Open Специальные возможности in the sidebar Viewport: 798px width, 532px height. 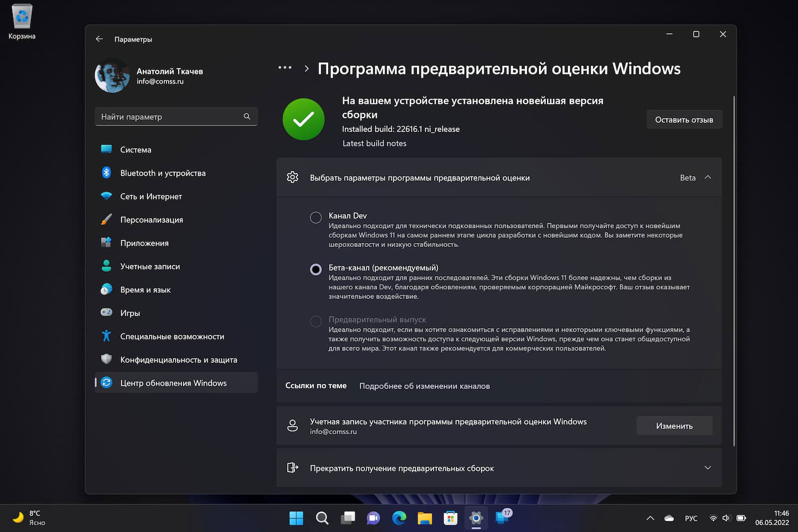pyautogui.click(x=176, y=336)
